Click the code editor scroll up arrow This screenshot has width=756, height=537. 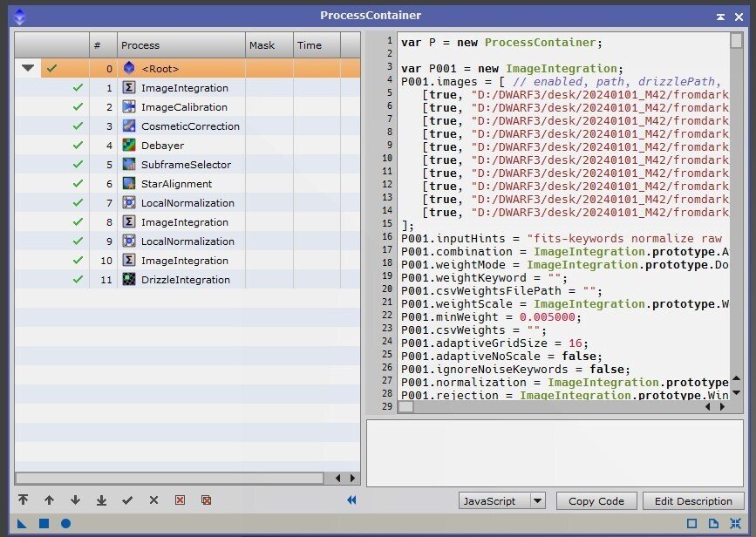click(736, 378)
